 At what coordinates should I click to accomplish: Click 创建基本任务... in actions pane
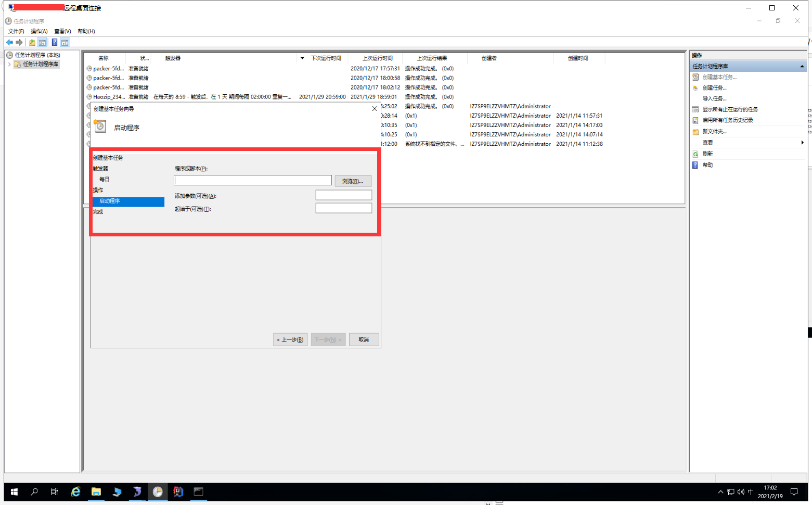[x=719, y=77]
